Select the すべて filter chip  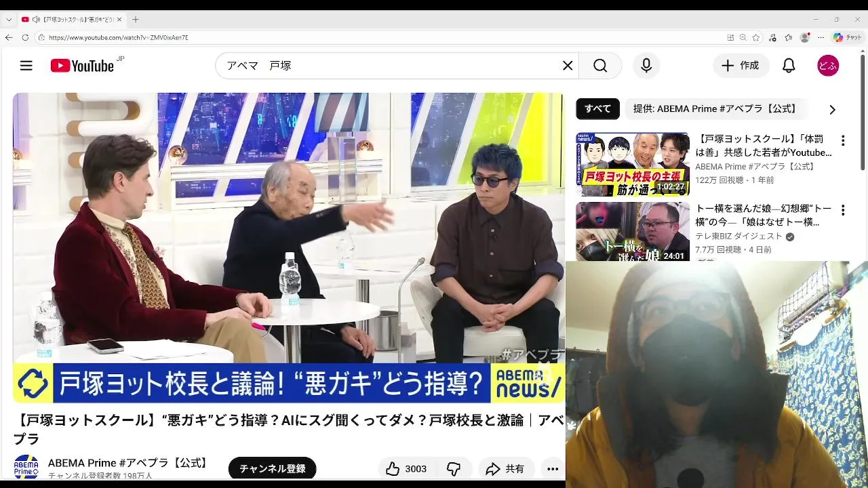pyautogui.click(x=597, y=108)
